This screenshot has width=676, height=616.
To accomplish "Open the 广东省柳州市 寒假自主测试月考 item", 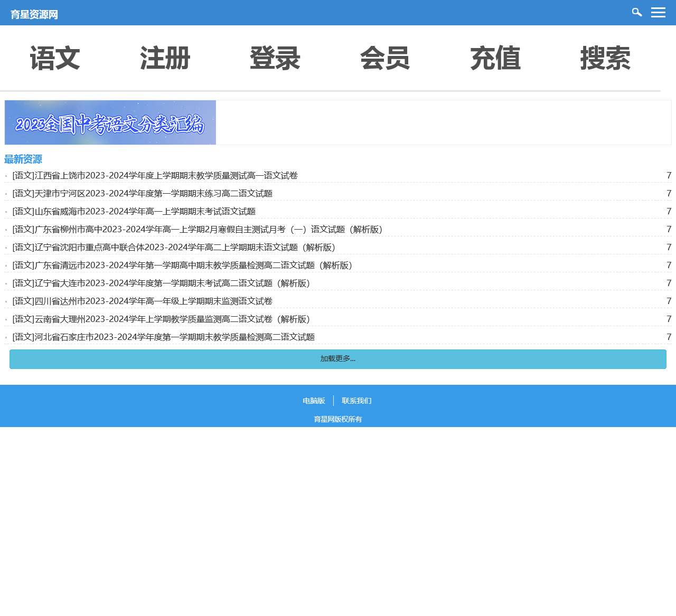I will (198, 229).
